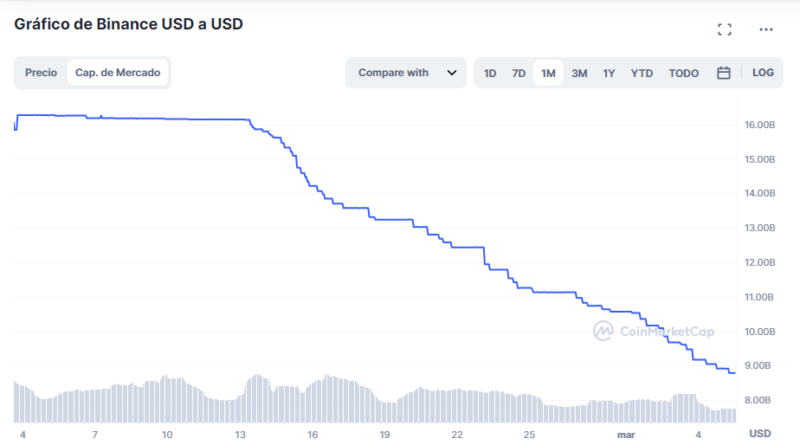The height and width of the screenshot is (445, 800).
Task: Toggle LOG scale on the chart
Action: tap(763, 73)
